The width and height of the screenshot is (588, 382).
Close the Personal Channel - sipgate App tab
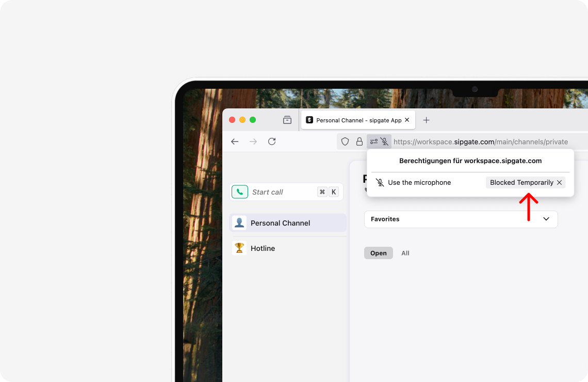(x=407, y=120)
